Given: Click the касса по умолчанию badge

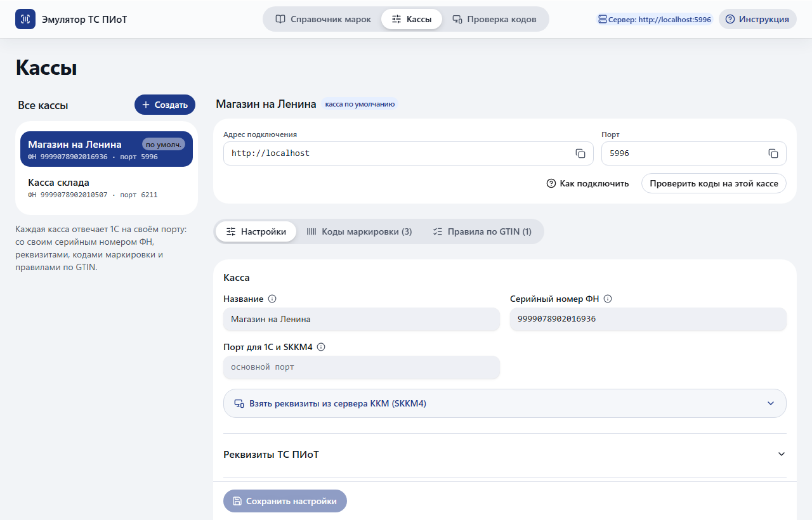Looking at the screenshot, I should pos(360,104).
